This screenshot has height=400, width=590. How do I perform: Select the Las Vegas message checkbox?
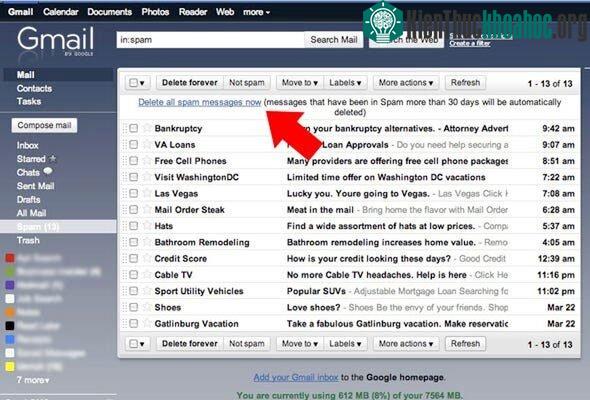click(x=134, y=193)
